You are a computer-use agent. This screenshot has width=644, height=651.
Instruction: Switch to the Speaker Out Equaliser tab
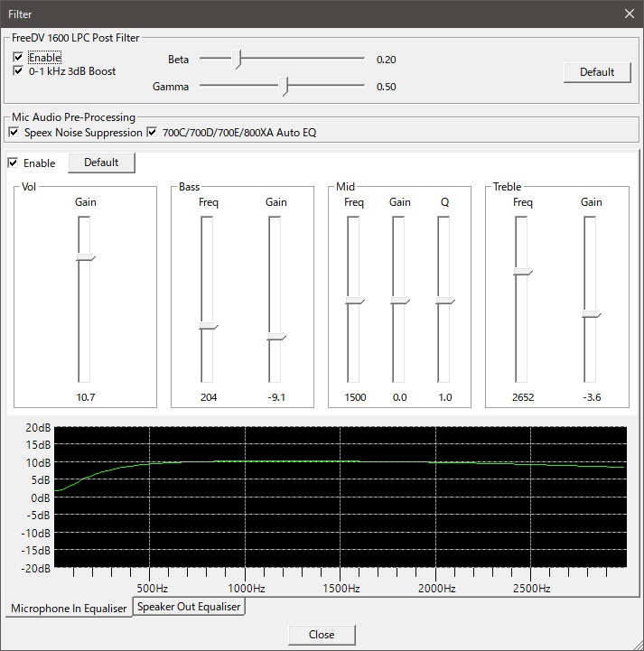click(189, 607)
